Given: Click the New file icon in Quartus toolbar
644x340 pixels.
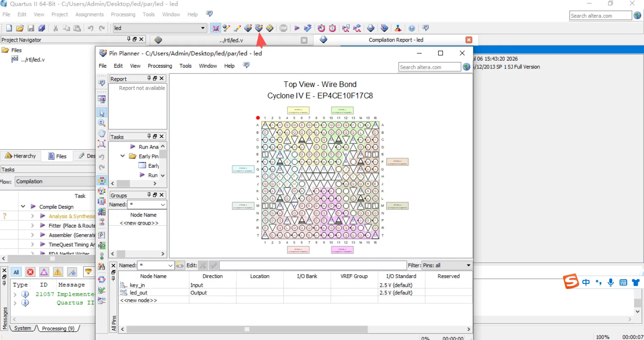Looking at the screenshot, I should [x=9, y=28].
